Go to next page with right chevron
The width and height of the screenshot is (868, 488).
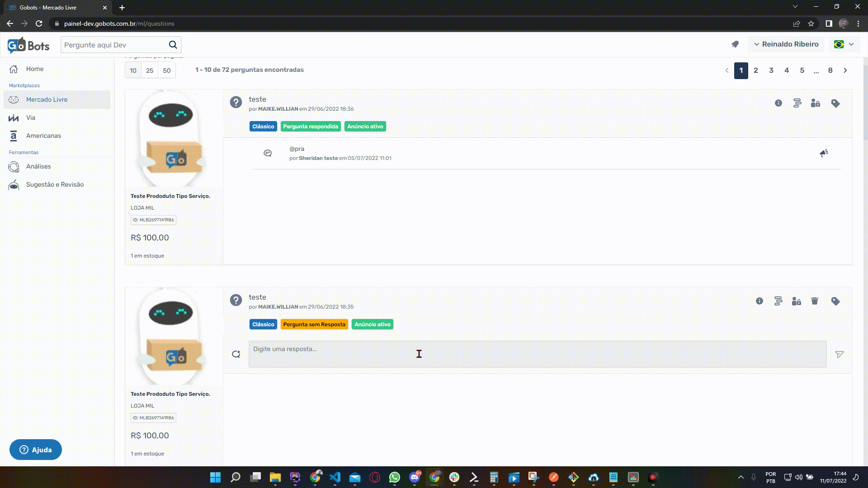coord(845,70)
